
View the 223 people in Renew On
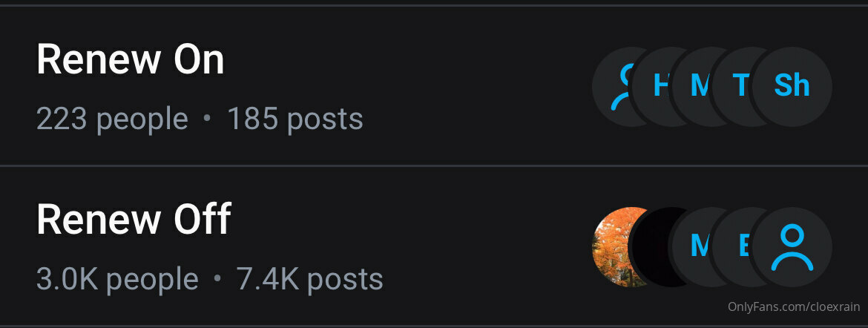112,119
